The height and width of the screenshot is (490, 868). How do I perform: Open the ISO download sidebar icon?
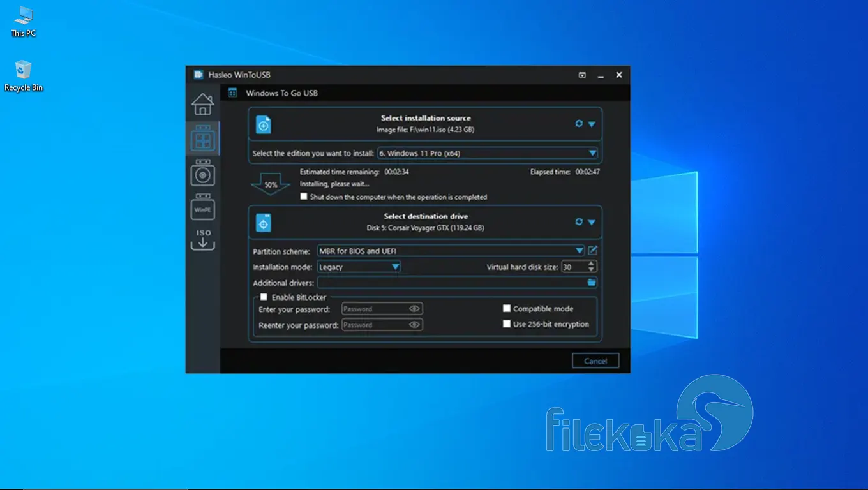tap(202, 240)
